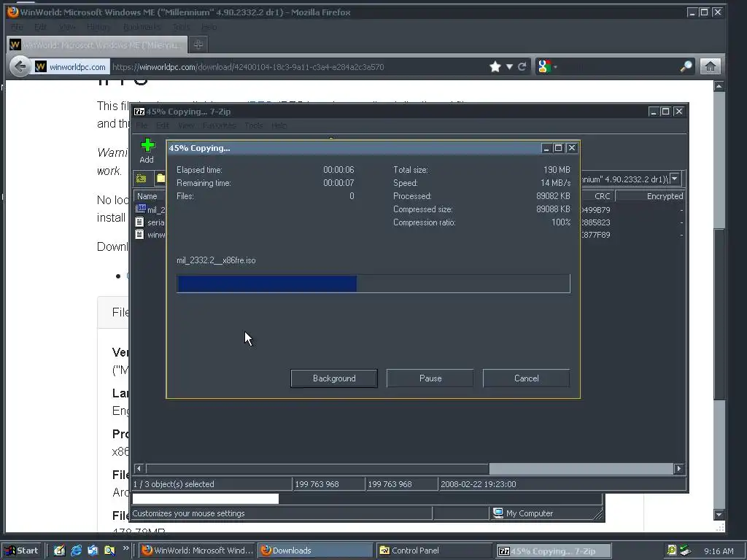Click the Background button in copy dialog
The image size is (747, 560).
[334, 378]
